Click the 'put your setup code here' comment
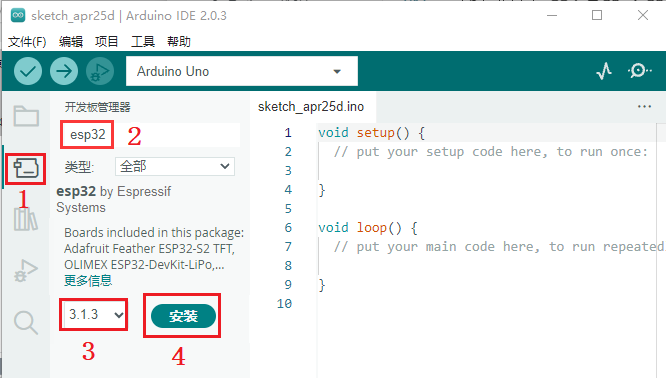This screenshot has width=666, height=378. [x=491, y=152]
